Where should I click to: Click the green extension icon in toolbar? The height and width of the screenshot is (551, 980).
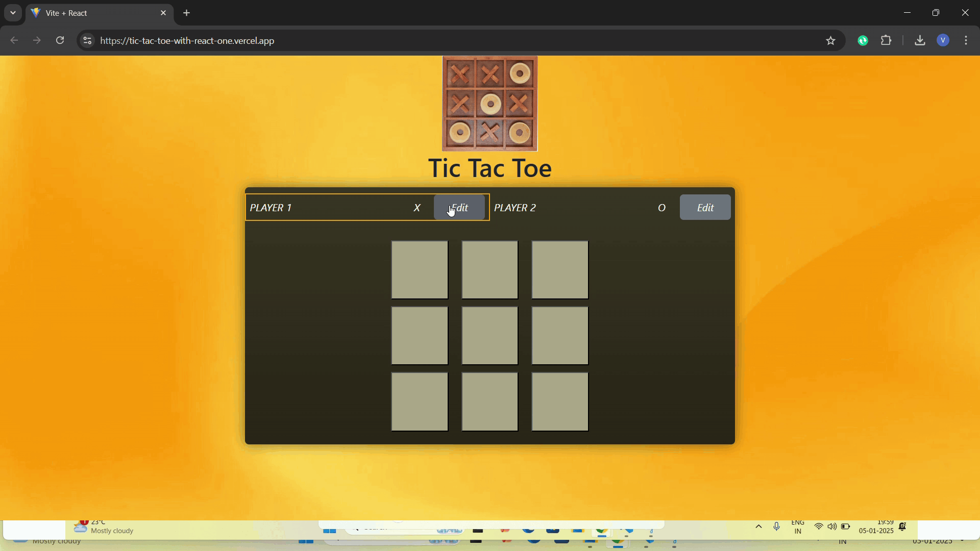(863, 40)
